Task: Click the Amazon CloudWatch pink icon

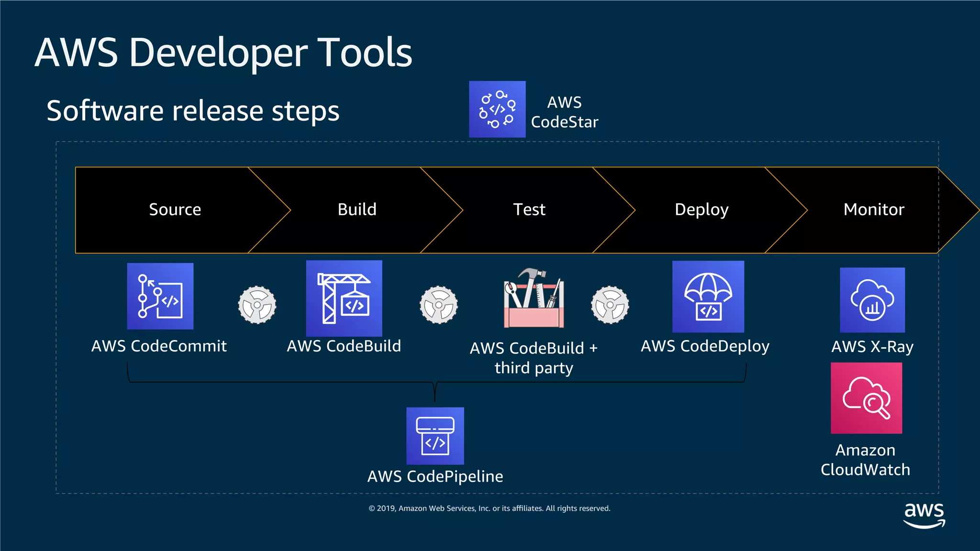Action: point(866,398)
